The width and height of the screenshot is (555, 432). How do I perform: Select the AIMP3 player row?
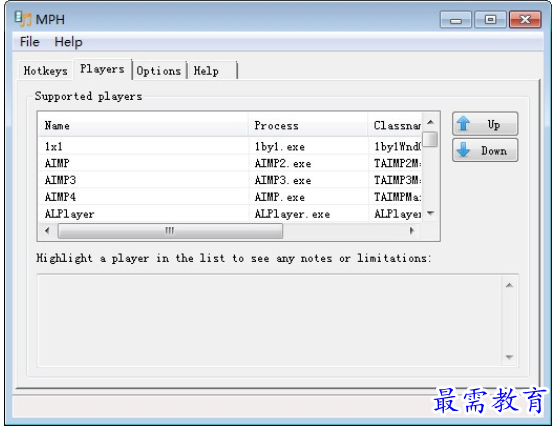click(230, 180)
